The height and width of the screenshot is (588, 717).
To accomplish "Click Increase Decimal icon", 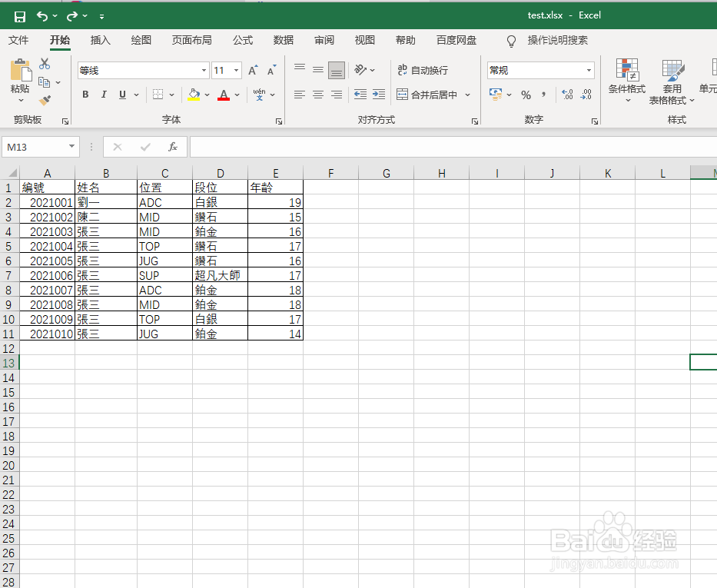I will pos(567,95).
